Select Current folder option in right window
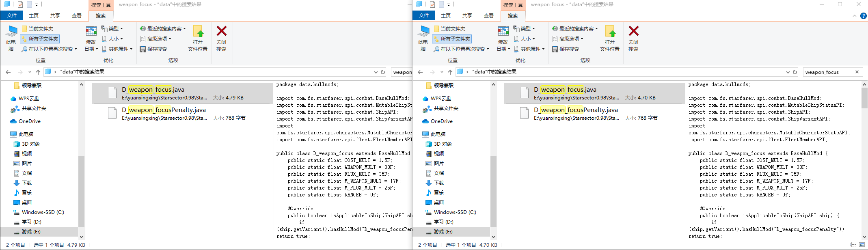 coord(449,29)
